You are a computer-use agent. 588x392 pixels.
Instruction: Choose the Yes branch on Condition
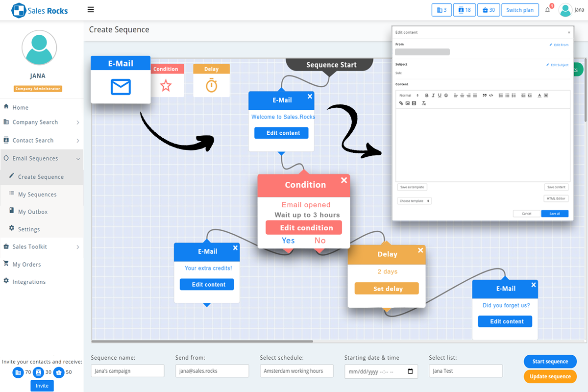[x=288, y=241]
